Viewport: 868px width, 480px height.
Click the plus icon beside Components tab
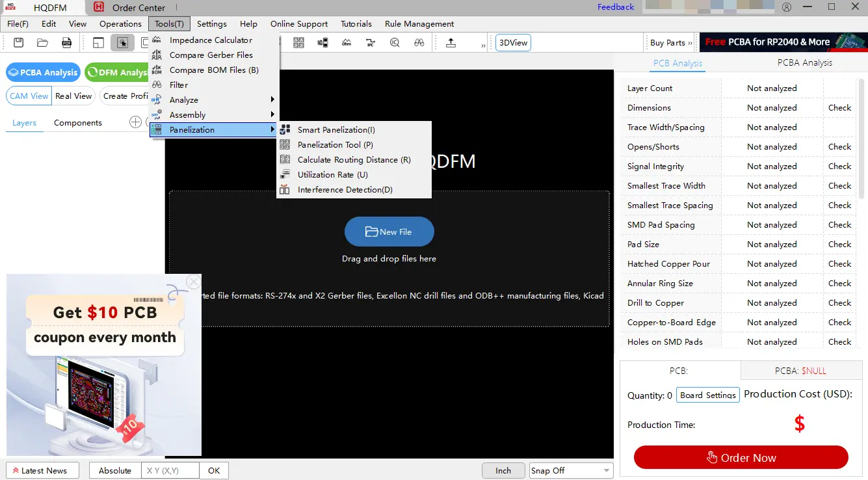coord(135,122)
